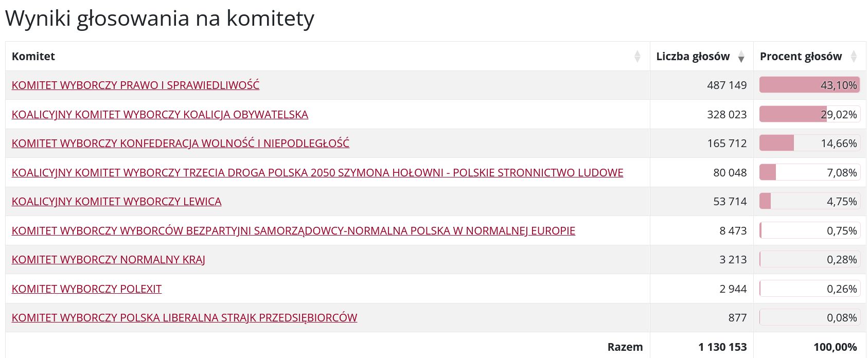Viewport: 868px width, 358px height.
Task: Open Trzecia Droga Polska 2050 committee link
Action: pos(317,173)
